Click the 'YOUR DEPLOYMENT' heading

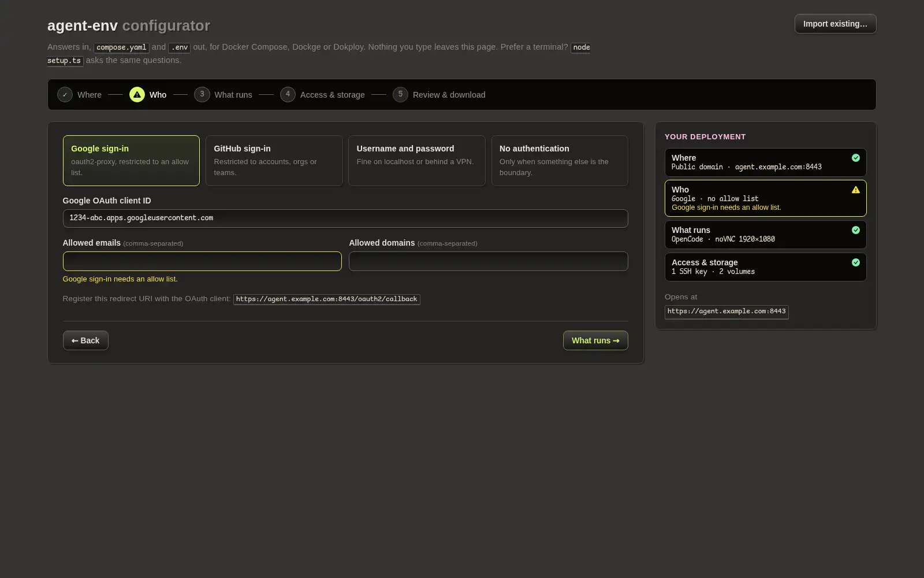point(705,137)
